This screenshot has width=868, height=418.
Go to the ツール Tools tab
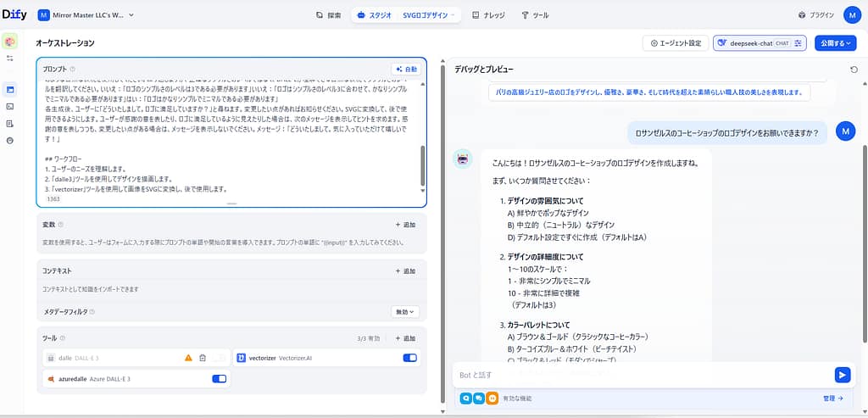[535, 15]
